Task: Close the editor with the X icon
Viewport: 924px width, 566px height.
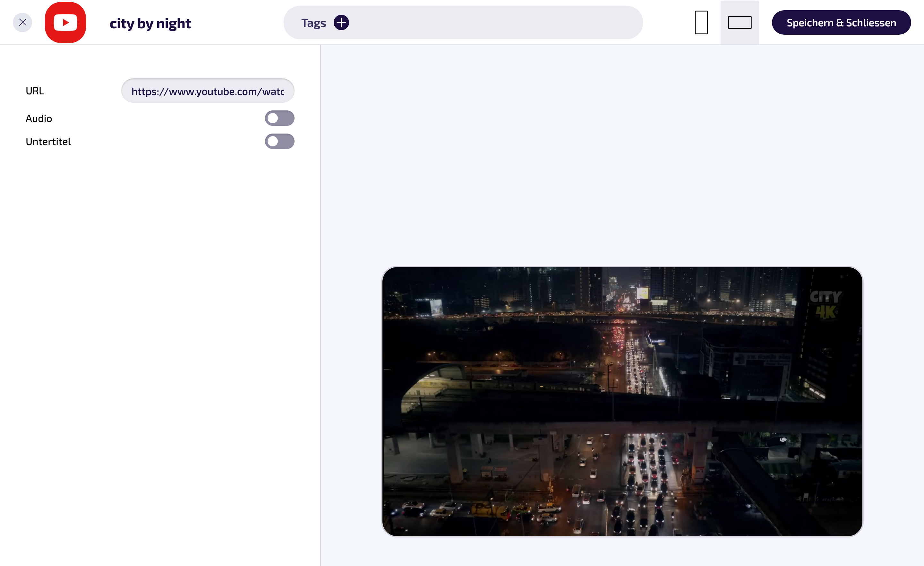Action: 22,22
